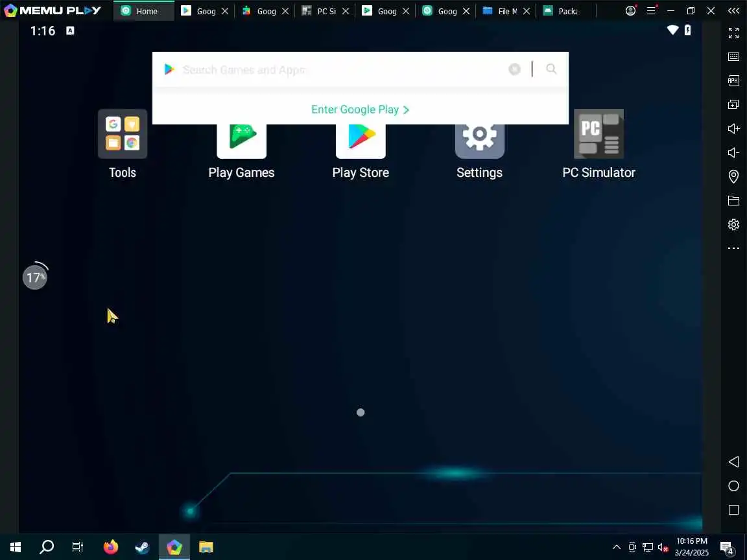
Task: Open Windows taskbar search
Action: point(47,547)
